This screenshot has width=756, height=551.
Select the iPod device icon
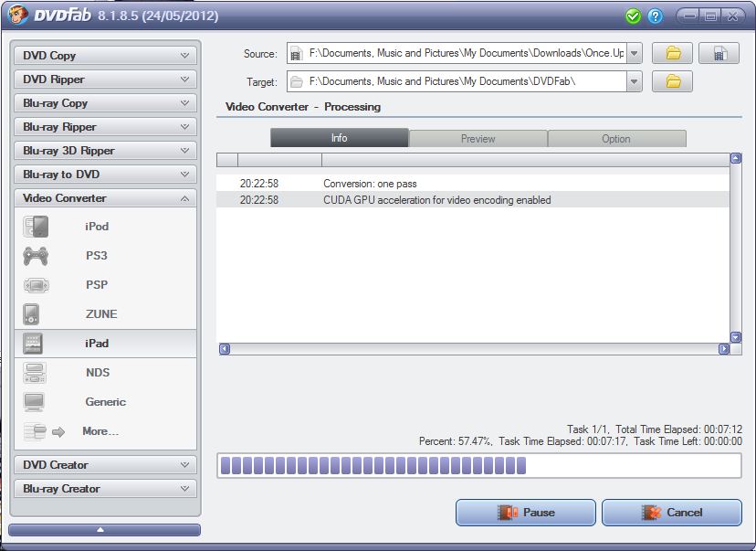[36, 227]
